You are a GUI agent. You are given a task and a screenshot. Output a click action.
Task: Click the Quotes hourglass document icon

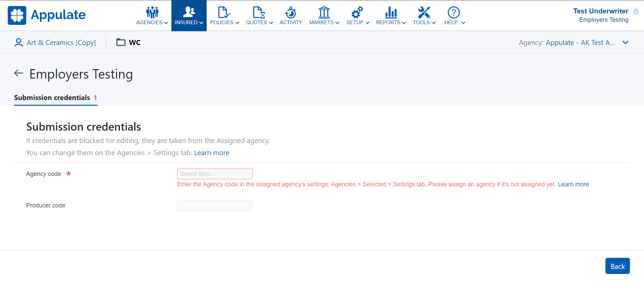click(259, 12)
